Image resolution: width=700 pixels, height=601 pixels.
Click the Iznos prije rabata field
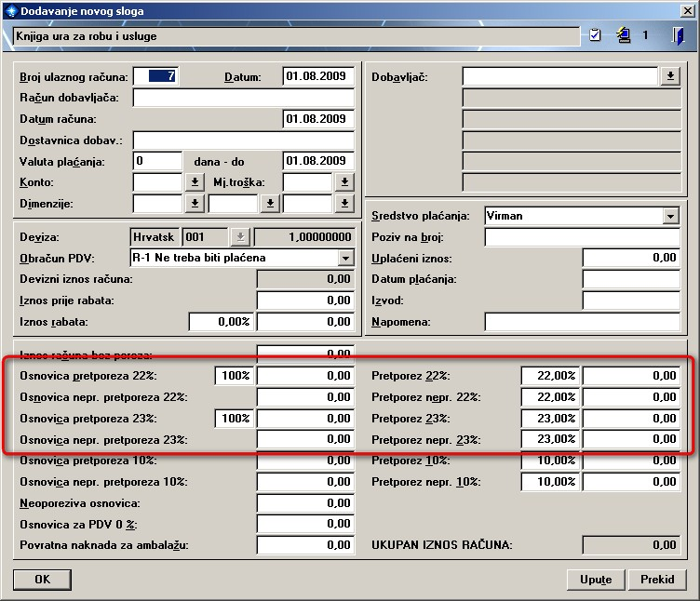306,300
